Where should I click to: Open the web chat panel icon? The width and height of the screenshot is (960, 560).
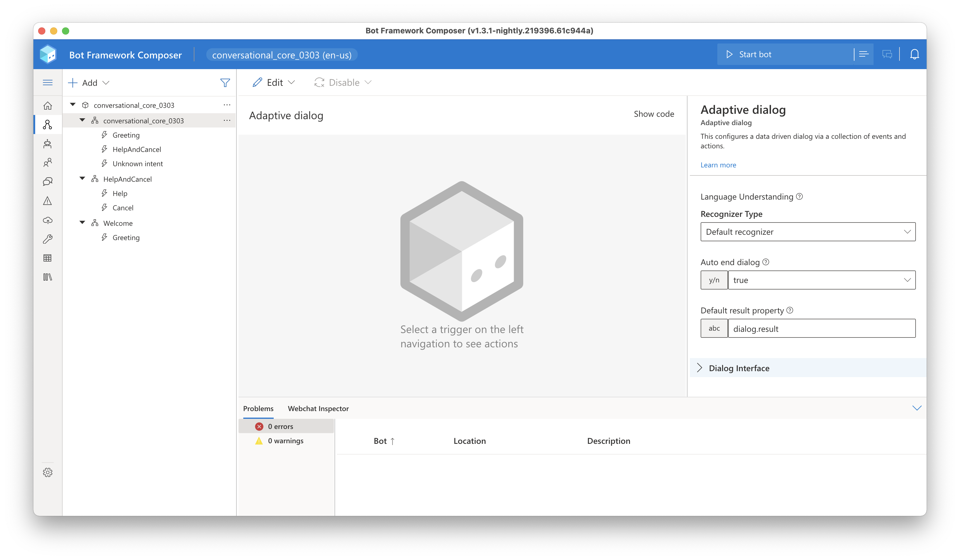coord(887,55)
